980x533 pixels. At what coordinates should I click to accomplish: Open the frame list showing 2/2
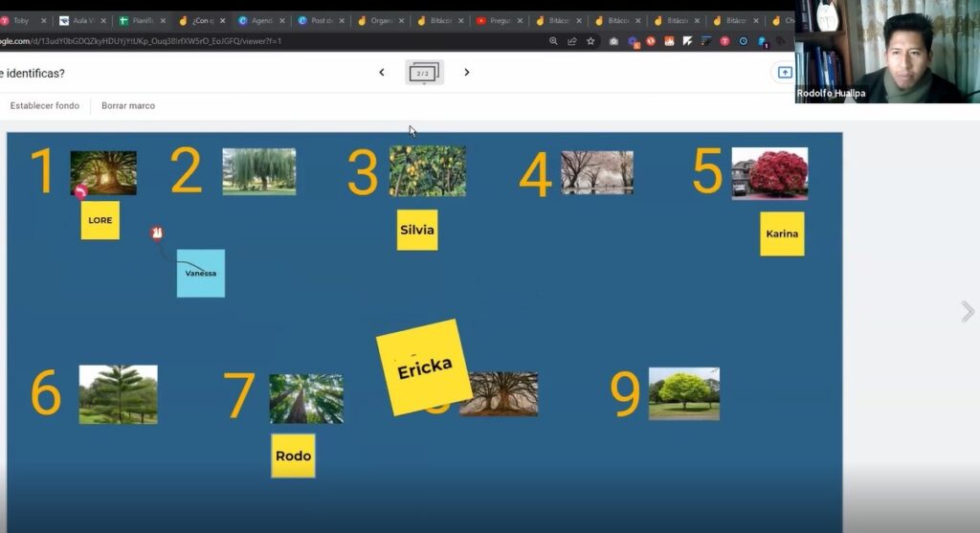[x=423, y=73]
